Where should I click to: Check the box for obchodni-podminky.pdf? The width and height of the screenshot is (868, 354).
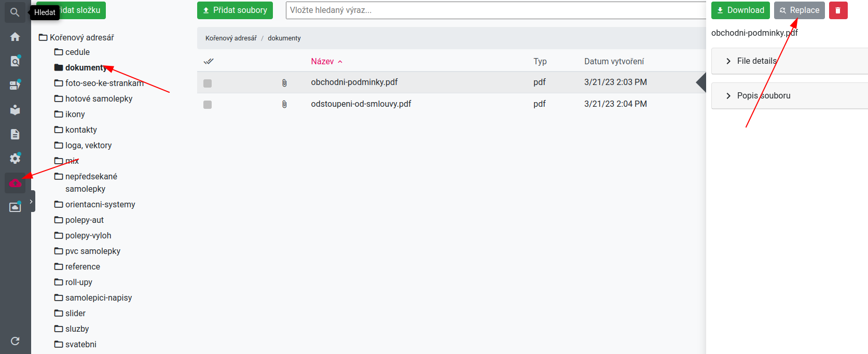coord(208,83)
